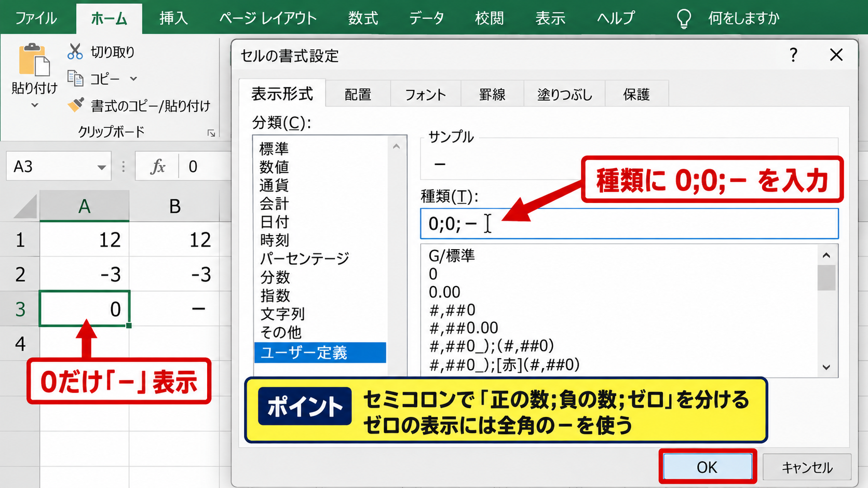Switch to the ホーム tab

pyautogui.click(x=109, y=19)
